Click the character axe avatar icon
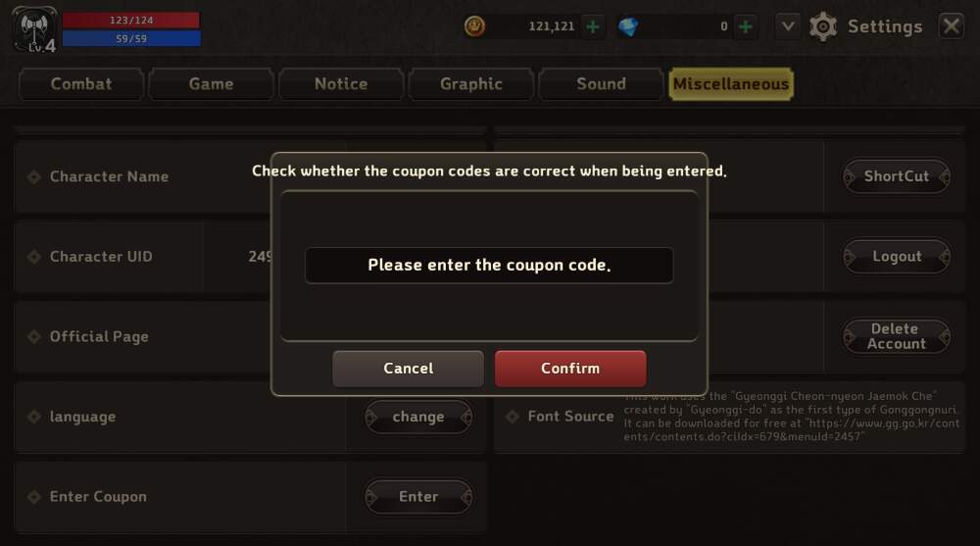This screenshot has width=980, height=546. click(34, 29)
